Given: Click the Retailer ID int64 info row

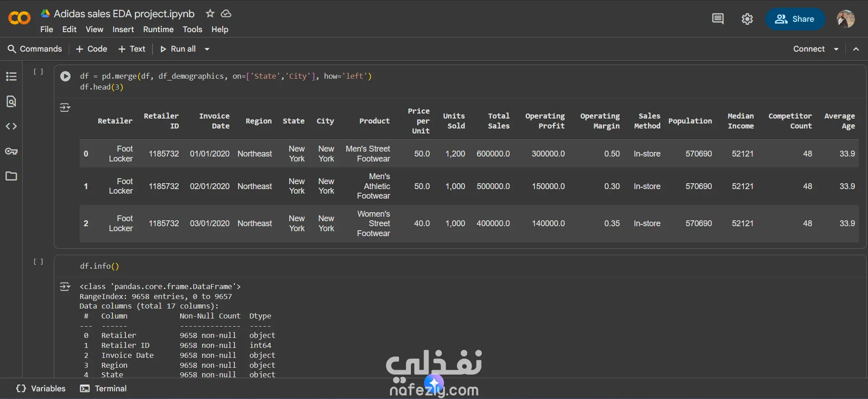Looking at the screenshot, I should (177, 345).
